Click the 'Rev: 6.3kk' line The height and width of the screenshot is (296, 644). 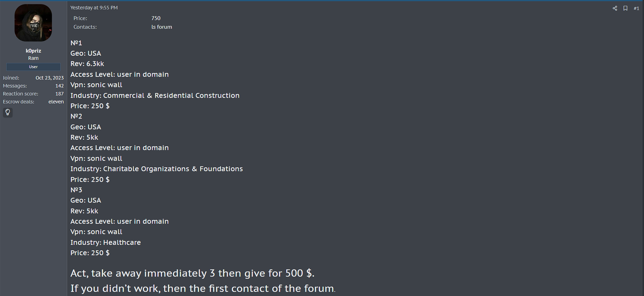click(x=87, y=64)
